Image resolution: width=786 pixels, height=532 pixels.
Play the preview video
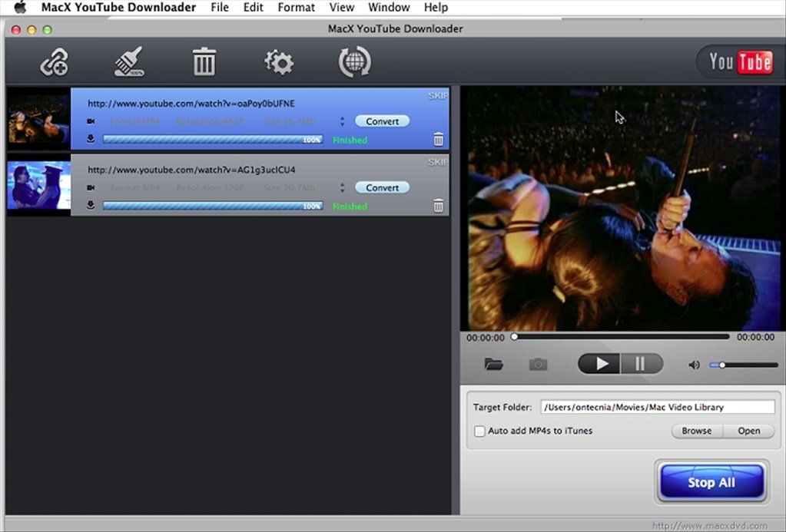599,364
